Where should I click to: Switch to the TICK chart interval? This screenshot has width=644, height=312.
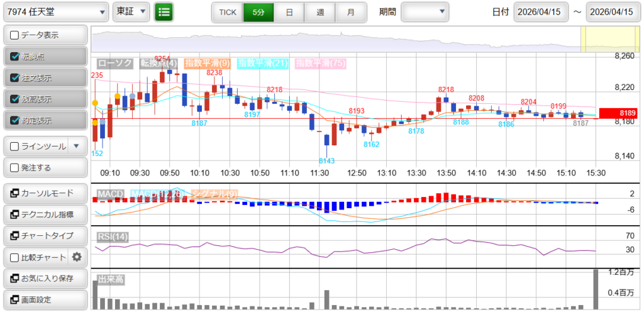coord(227,12)
